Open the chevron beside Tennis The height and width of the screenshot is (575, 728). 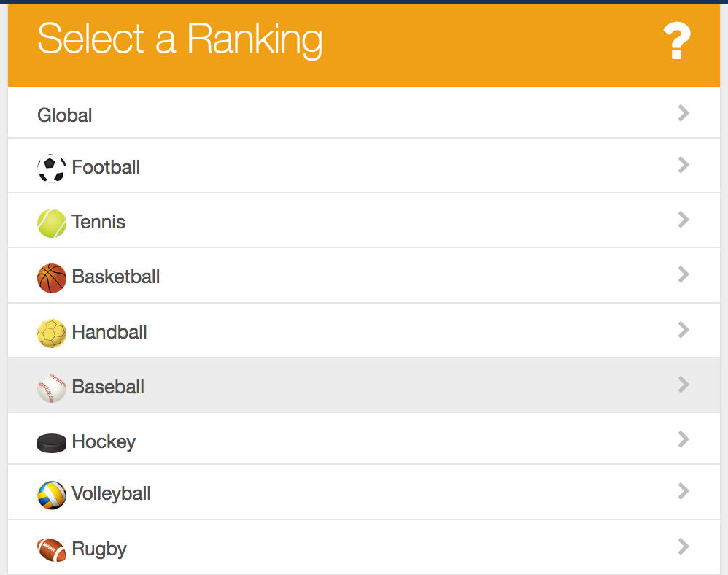[684, 220]
